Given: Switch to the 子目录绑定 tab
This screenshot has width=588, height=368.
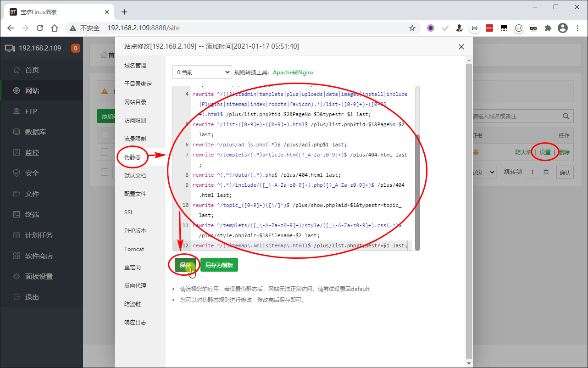Looking at the screenshot, I should tap(140, 84).
